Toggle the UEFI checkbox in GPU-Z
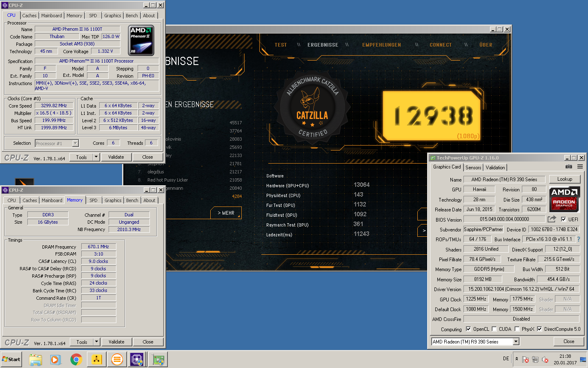588x368 pixels. pyautogui.click(x=564, y=219)
